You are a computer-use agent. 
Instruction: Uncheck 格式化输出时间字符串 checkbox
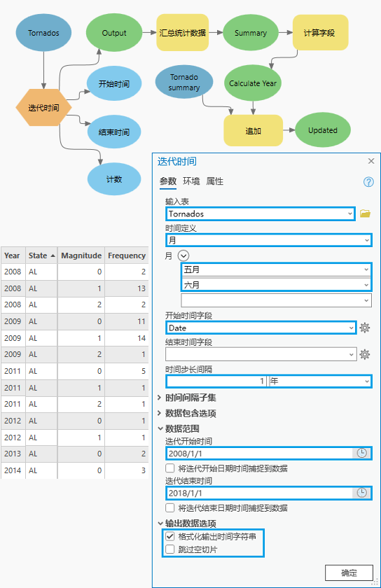pyautogui.click(x=170, y=536)
